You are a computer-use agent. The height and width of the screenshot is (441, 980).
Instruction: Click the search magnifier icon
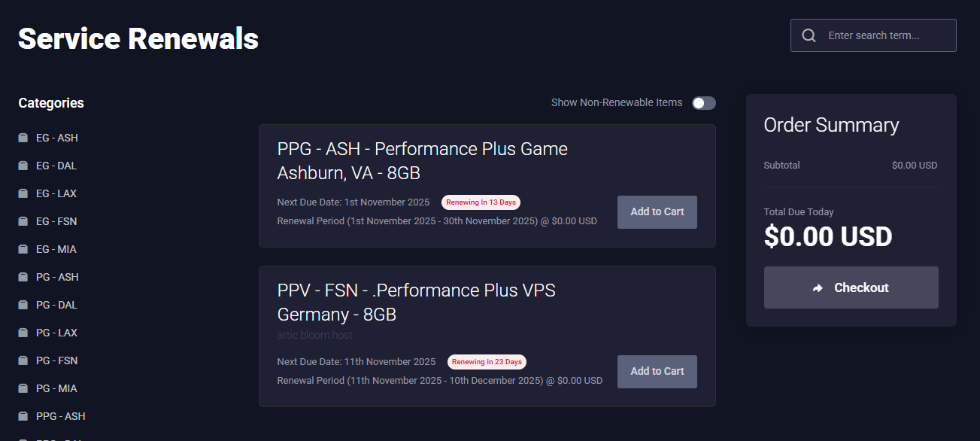pyautogui.click(x=809, y=35)
